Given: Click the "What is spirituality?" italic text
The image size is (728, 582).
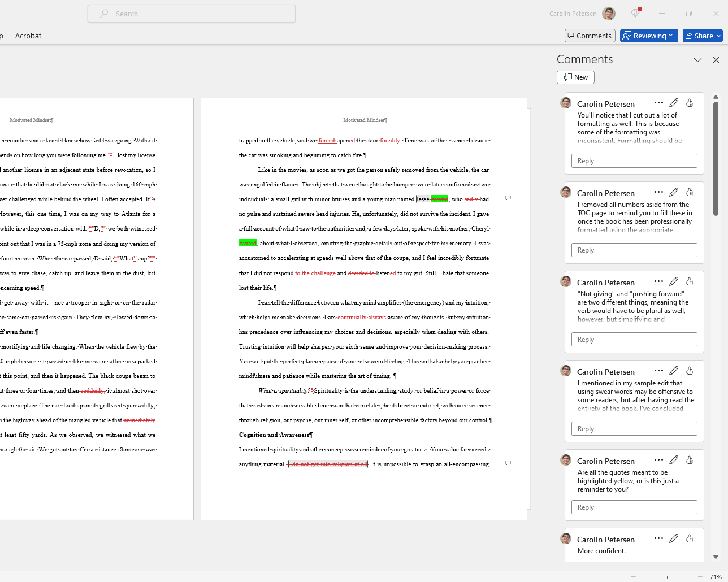Looking at the screenshot, I should click(x=283, y=391).
